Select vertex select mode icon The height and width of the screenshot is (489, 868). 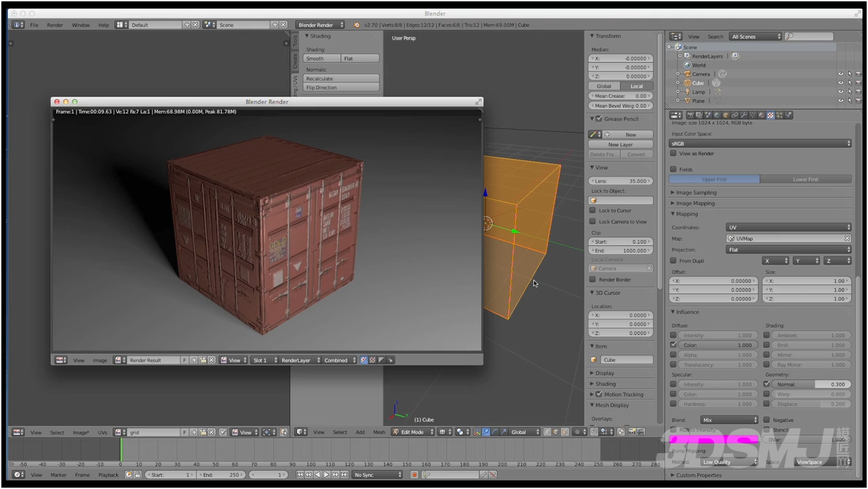click(547, 432)
